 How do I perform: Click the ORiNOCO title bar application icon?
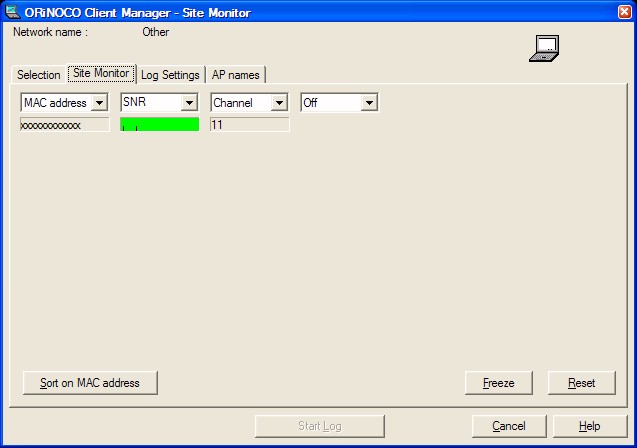click(12, 12)
